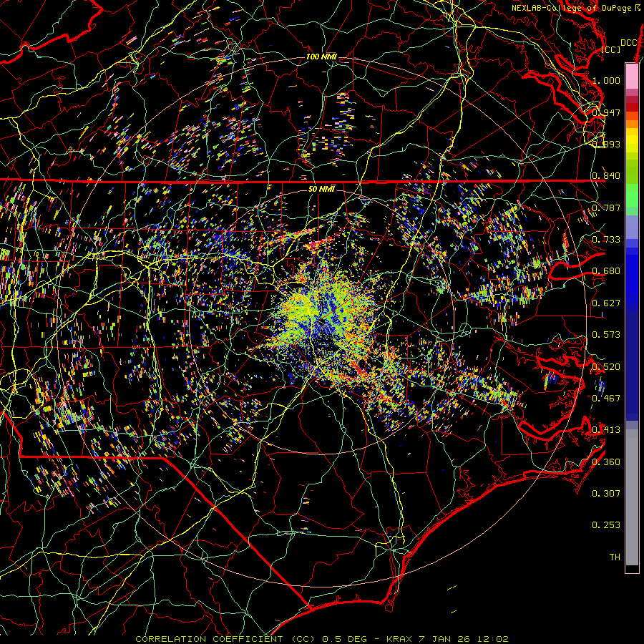
Task: Select the 1.000 legend value
Action: pyautogui.click(x=606, y=80)
